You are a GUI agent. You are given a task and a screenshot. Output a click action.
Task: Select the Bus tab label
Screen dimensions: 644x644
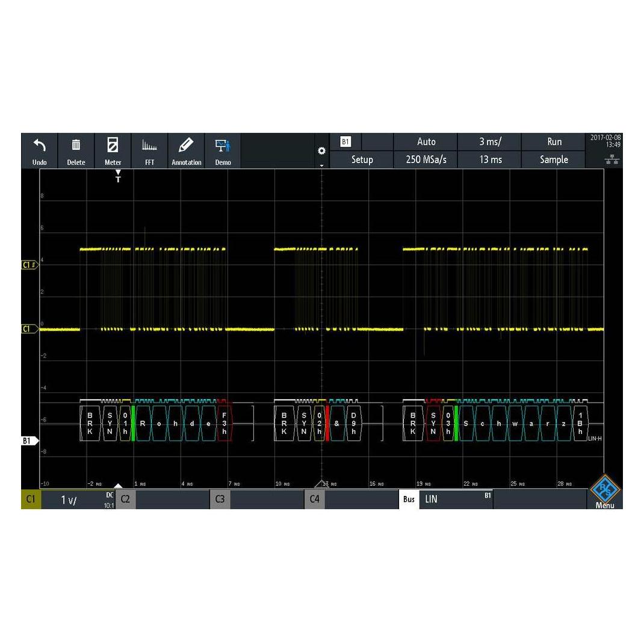[409, 500]
